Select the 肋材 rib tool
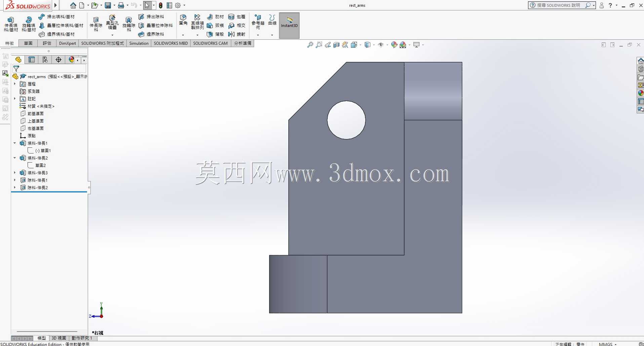 (x=215, y=17)
